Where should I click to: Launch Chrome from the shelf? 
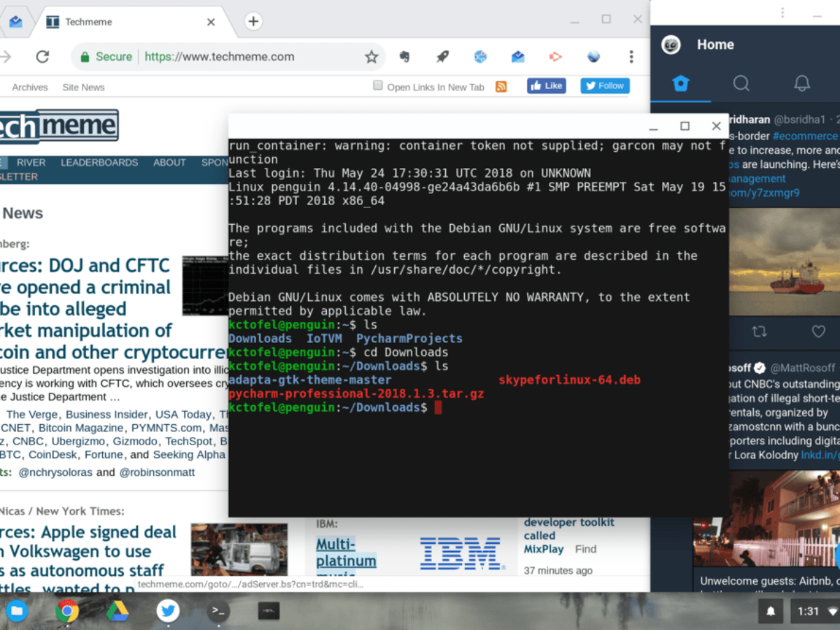67,611
